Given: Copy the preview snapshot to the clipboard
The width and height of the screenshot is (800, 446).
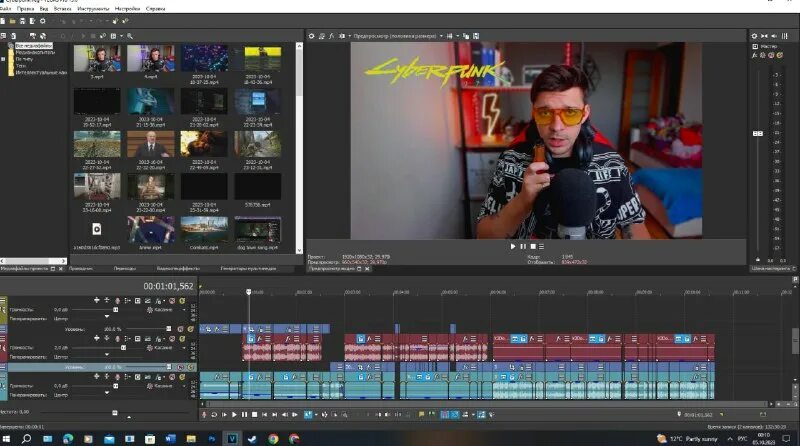Looking at the screenshot, I should tap(466, 36).
